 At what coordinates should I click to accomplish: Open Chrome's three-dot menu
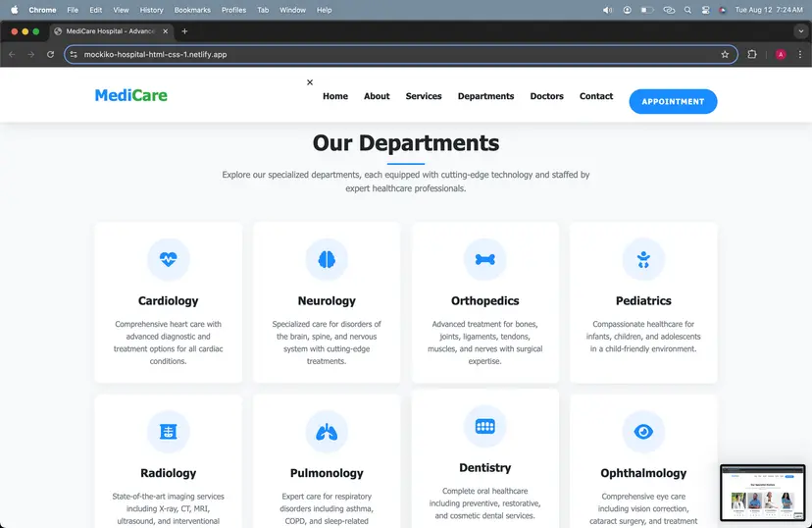(x=799, y=55)
